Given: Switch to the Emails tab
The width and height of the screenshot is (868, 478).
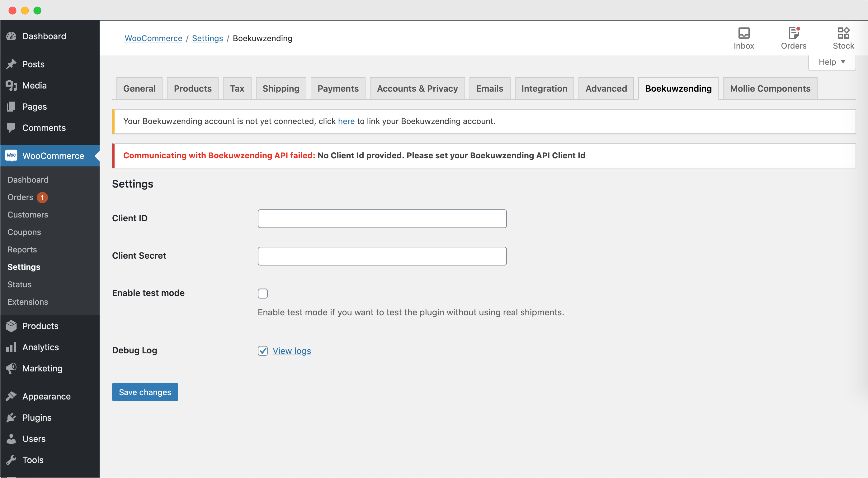Looking at the screenshot, I should 490,88.
